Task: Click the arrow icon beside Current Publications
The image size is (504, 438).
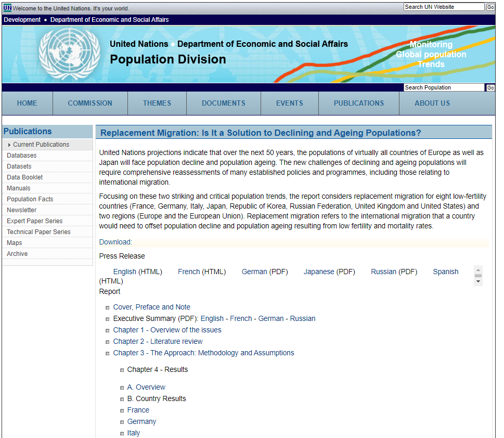Action: pos(9,145)
